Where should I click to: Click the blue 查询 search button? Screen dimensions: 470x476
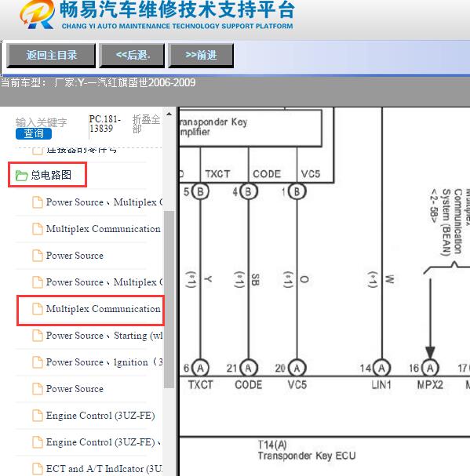click(34, 133)
